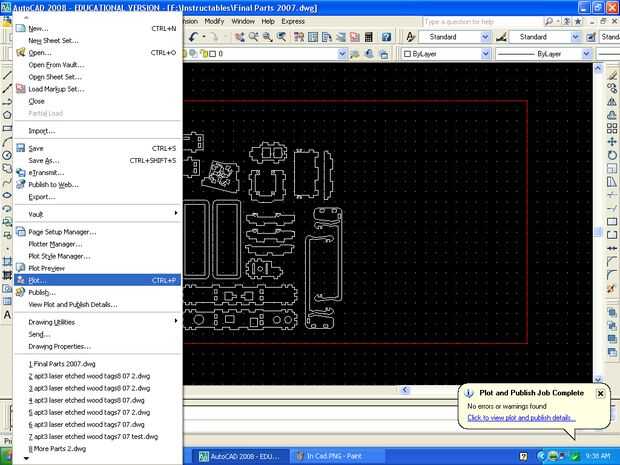Image resolution: width=620 pixels, height=465 pixels.
Task: Select the Erase tool in Modify toolbar
Action: point(612,75)
